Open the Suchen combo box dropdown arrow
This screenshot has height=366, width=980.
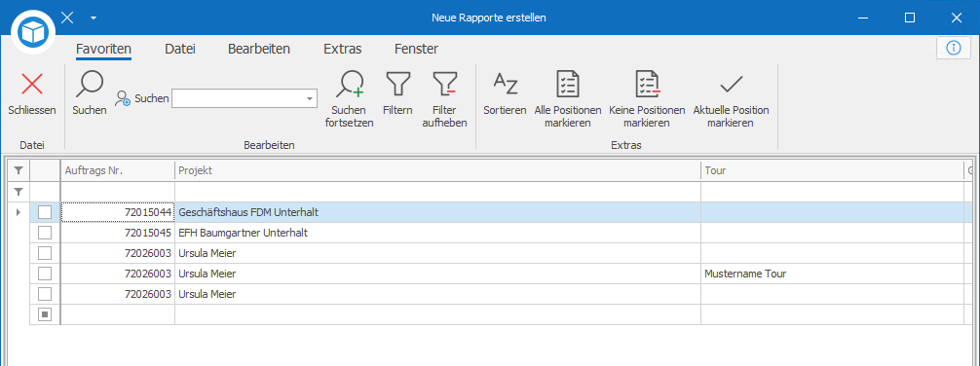[x=310, y=98]
